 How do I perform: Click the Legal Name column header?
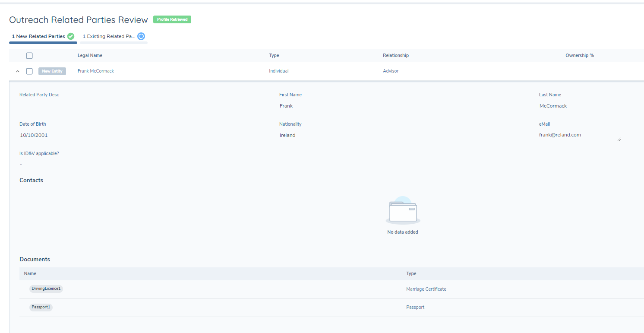(x=90, y=56)
